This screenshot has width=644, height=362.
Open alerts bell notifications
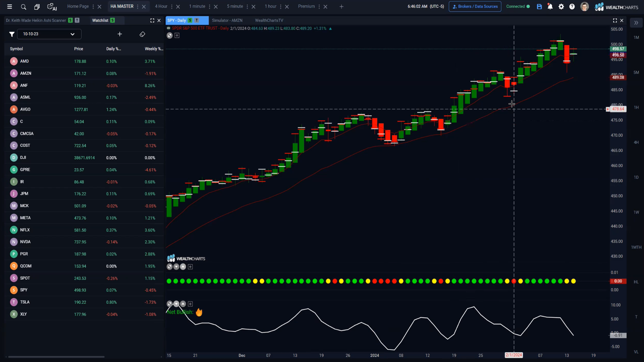point(550,7)
